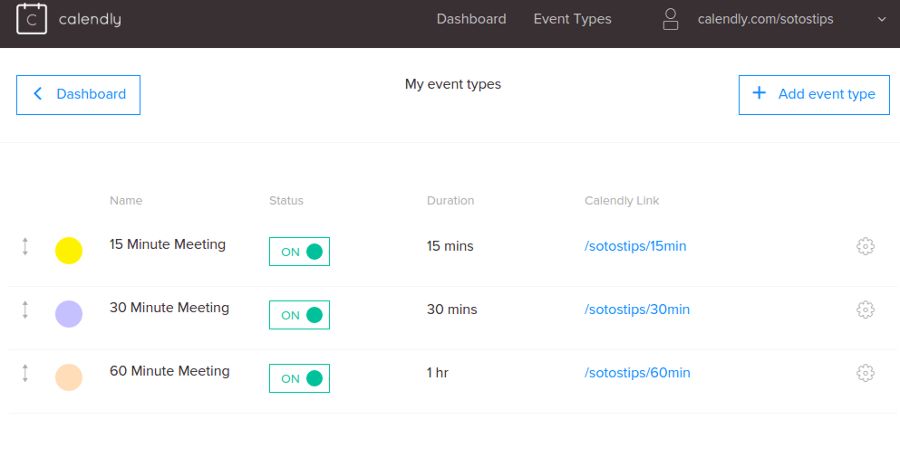
Task: Turn off the 30 Minute Meeting status toggle
Action: tap(299, 315)
